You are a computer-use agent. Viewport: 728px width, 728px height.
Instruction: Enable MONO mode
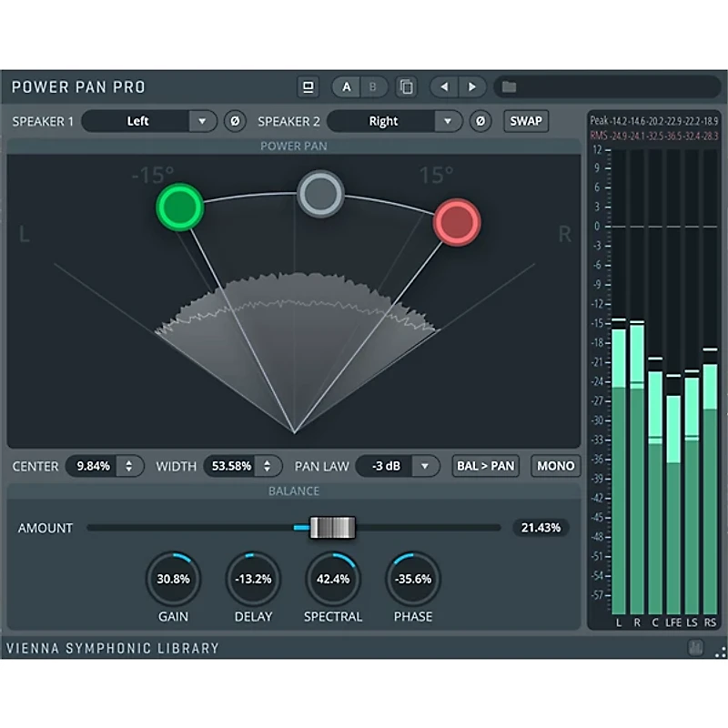tap(555, 466)
